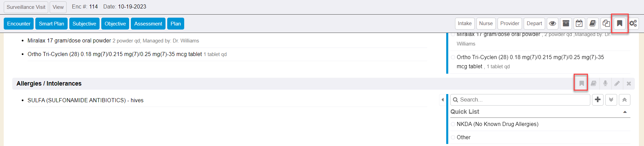
Task: Switch to the Subjective tab
Action: (84, 24)
